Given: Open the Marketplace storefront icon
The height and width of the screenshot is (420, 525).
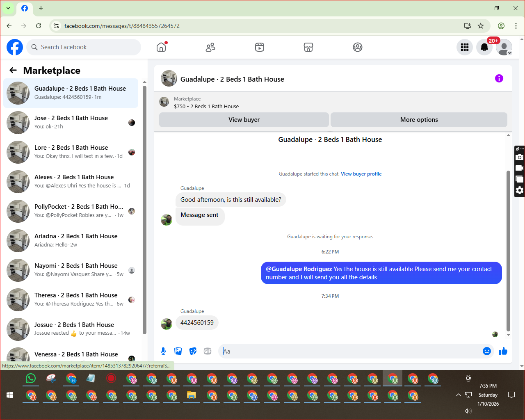Looking at the screenshot, I should (x=308, y=47).
